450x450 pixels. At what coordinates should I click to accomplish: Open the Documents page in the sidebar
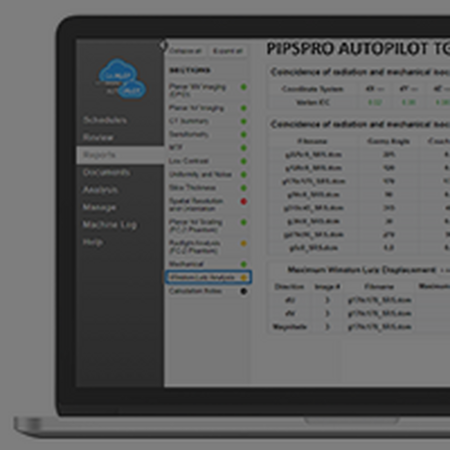(106, 173)
